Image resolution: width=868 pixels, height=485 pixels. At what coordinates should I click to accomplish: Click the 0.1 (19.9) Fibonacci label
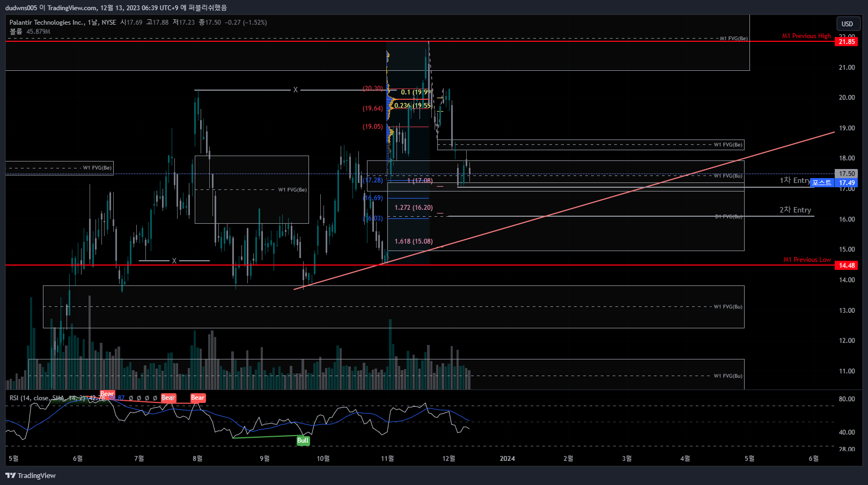point(415,92)
